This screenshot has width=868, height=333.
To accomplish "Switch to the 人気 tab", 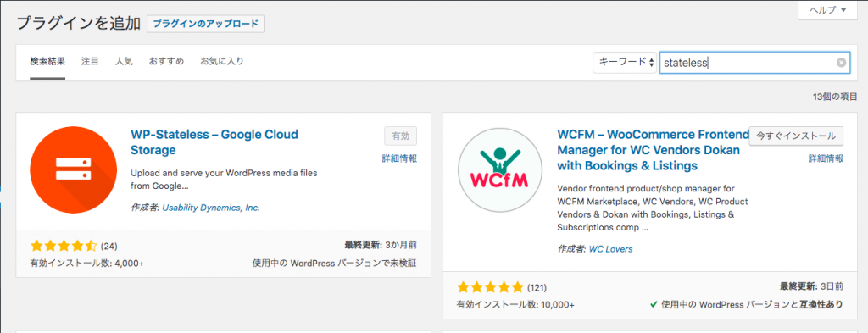I will [124, 61].
